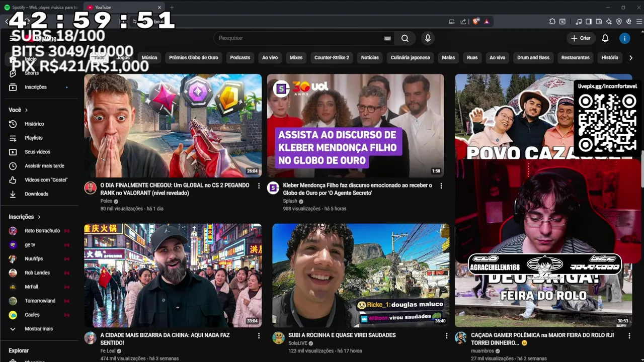This screenshot has width=644, height=362.
Task: Open Playlists icon in sidebar
Action: click(13, 138)
